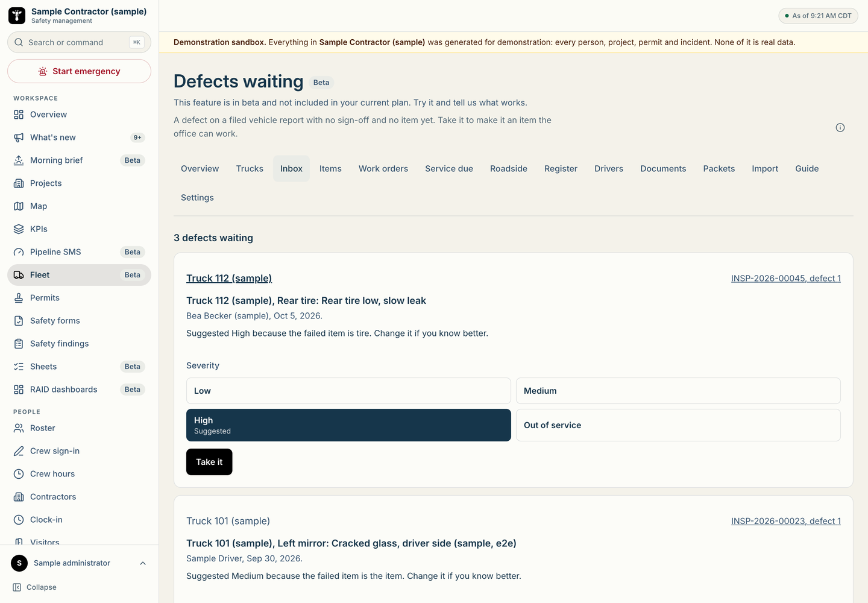Switch to the Trucks tab
The image size is (868, 603).
click(x=250, y=169)
